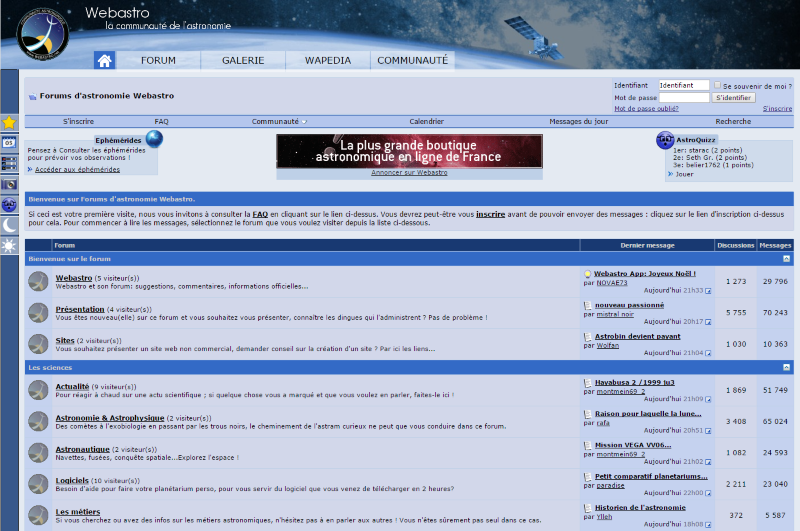Image resolution: width=800 pixels, height=531 pixels.
Task: Open the COMMUNAUTÉ main tab
Action: tap(412, 60)
